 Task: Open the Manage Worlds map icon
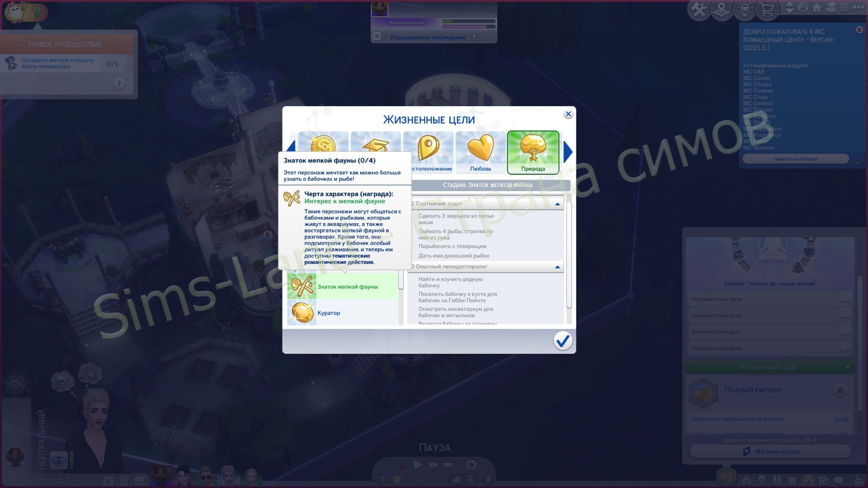tap(722, 10)
